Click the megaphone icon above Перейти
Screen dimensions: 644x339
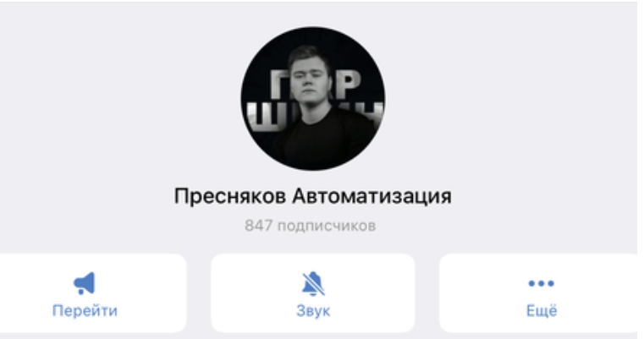[85, 282]
